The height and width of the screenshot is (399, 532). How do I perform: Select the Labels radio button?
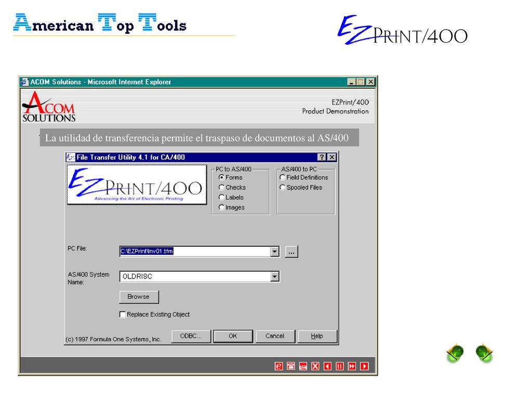221,197
